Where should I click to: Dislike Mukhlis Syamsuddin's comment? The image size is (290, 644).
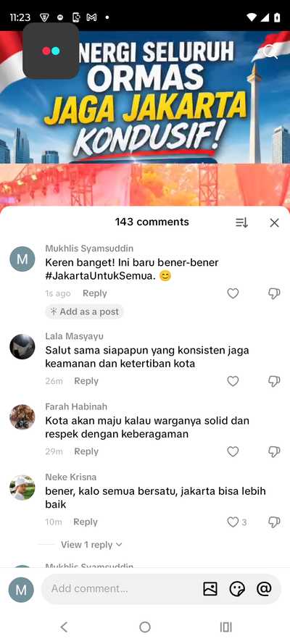coord(274,293)
